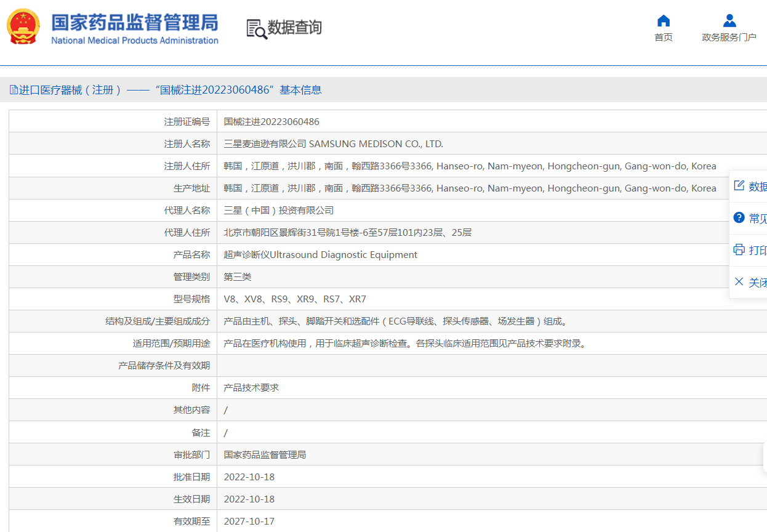Screen dimensions: 767x532
Task: Click the 注册人住所 address value
Action: click(470, 166)
